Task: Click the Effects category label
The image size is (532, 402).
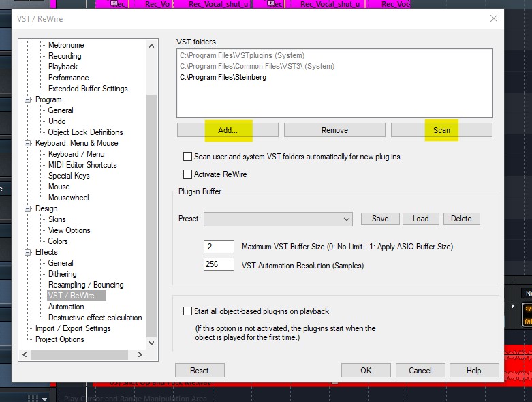Action: [x=46, y=252]
